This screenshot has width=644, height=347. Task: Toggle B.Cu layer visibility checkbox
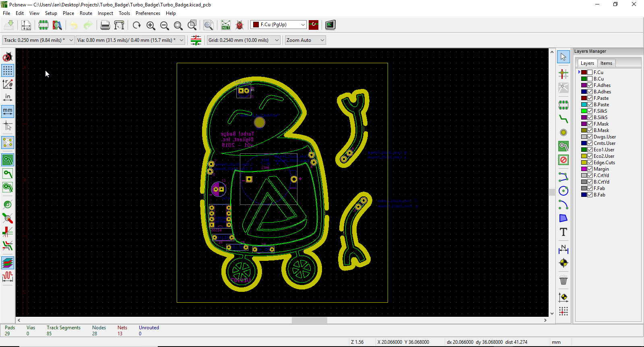click(590, 79)
